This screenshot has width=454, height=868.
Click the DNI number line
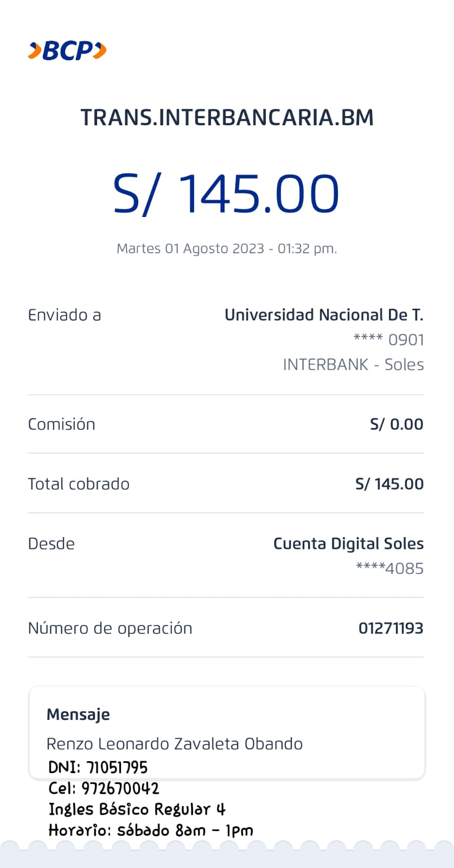tap(98, 767)
